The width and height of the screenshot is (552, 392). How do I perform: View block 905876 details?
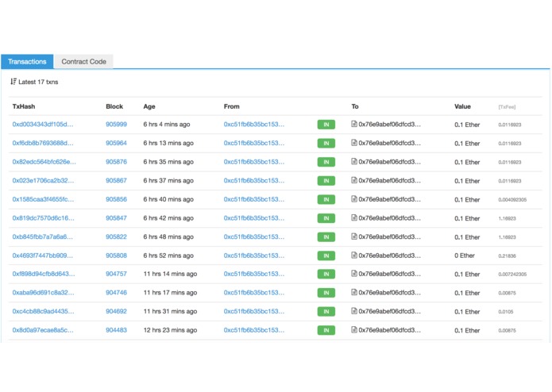coord(116,162)
